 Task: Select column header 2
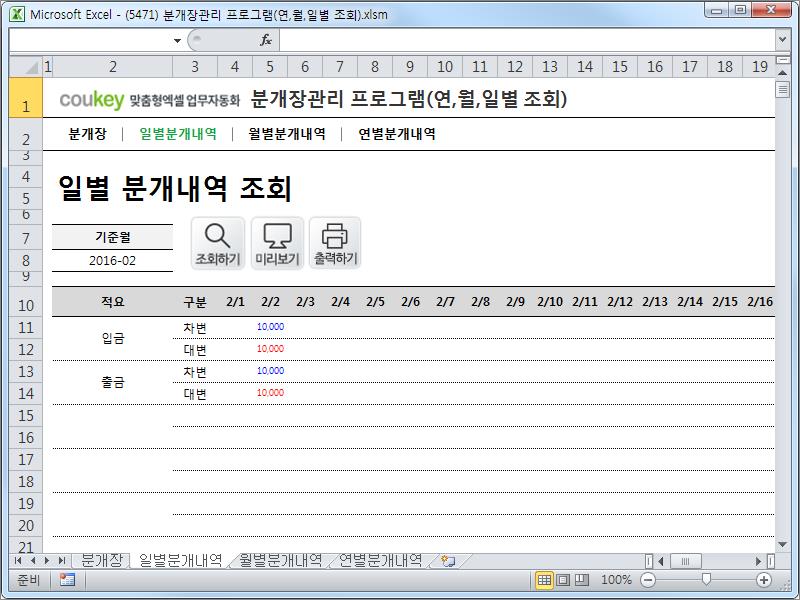click(x=112, y=66)
